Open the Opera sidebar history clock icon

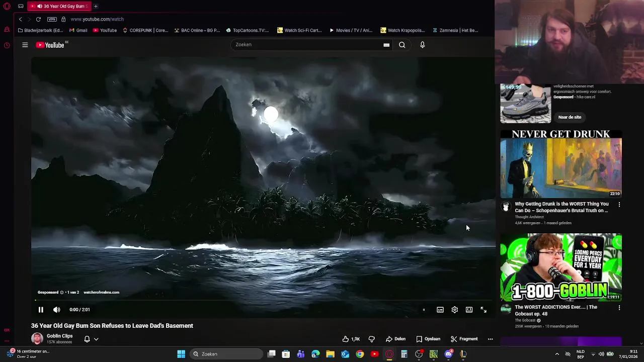click(x=7, y=45)
